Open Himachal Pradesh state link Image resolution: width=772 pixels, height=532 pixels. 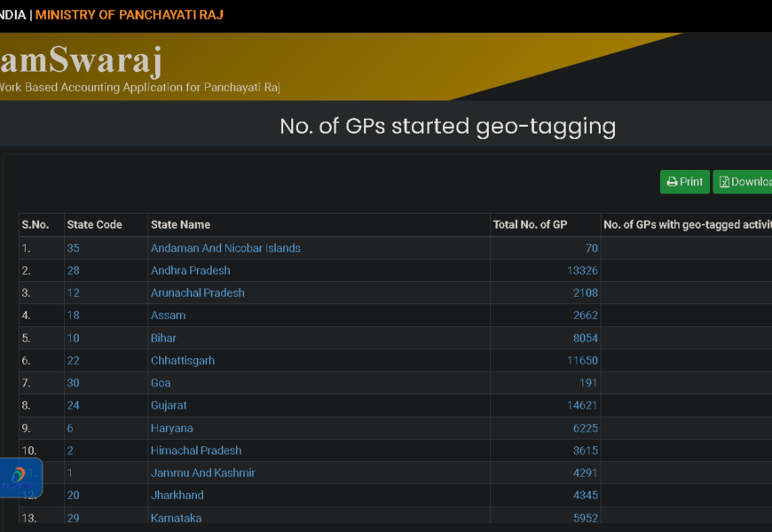point(196,450)
